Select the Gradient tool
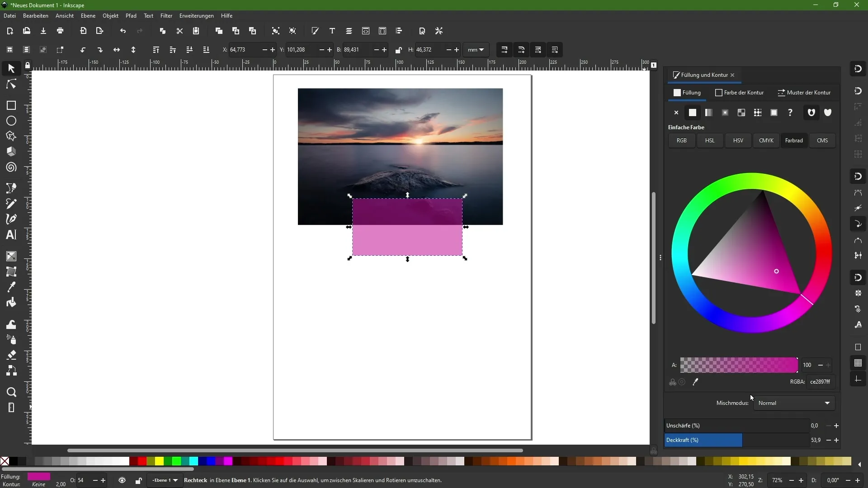The image size is (868, 488). click(x=11, y=256)
